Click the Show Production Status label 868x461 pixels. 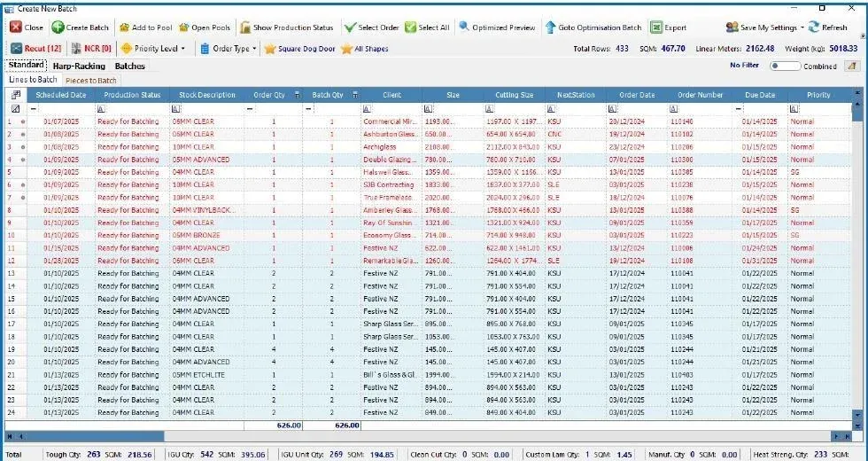(293, 27)
